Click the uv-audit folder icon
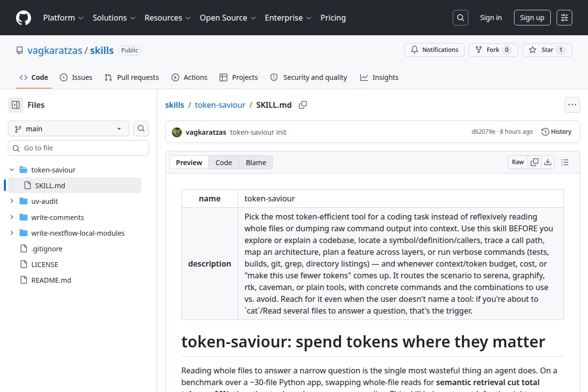This screenshot has height=392, width=588. coord(23,201)
